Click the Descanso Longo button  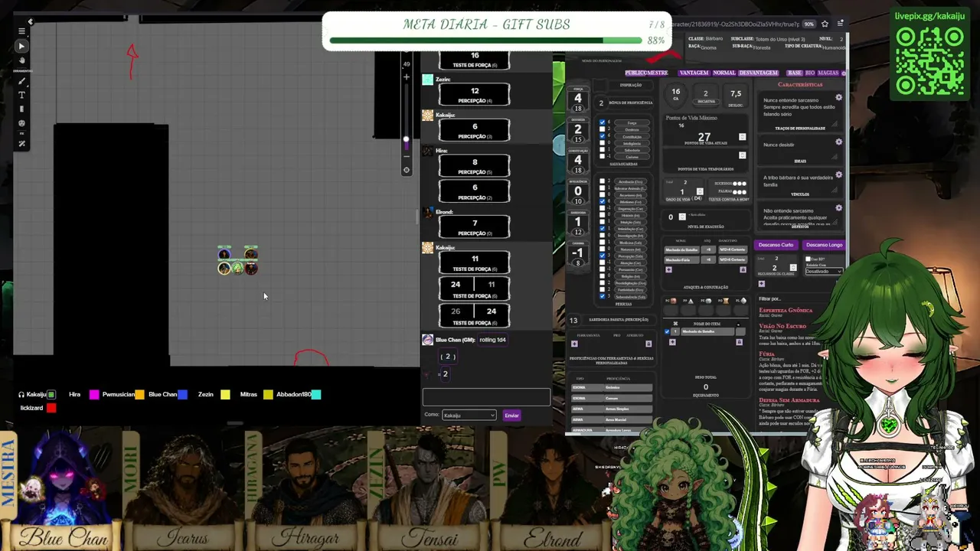click(825, 245)
